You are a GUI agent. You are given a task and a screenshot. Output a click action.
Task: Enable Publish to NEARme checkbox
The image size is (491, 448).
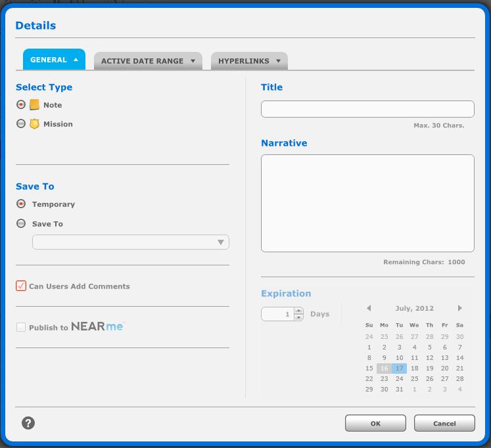click(21, 327)
